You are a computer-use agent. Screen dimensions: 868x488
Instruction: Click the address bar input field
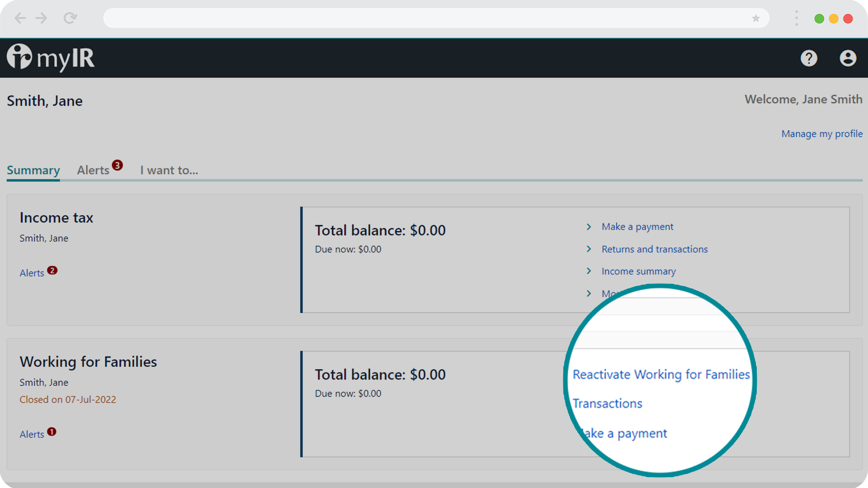tap(434, 19)
